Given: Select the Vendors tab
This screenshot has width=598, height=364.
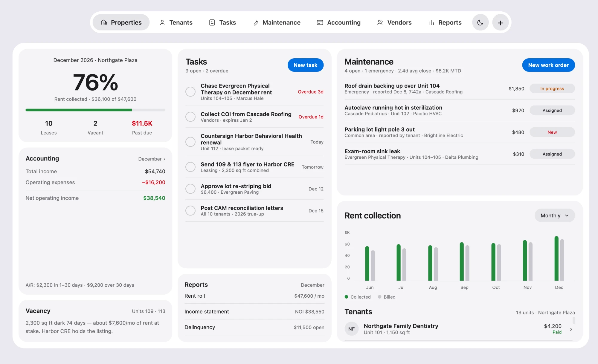Looking at the screenshot, I should [x=394, y=22].
